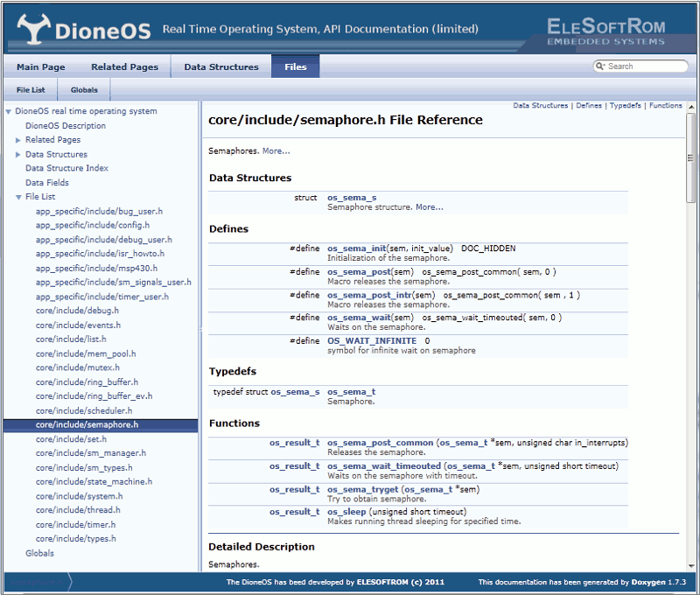
Task: Jump to Defines section link
Action: [x=589, y=105]
